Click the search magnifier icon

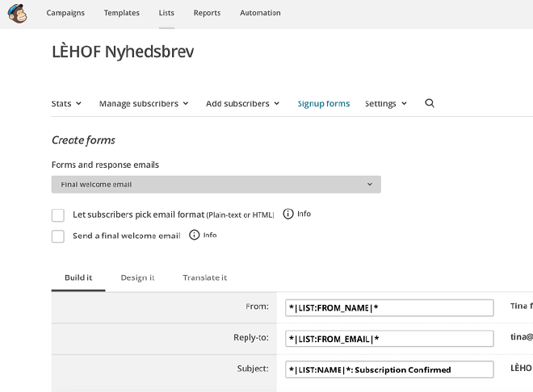(x=430, y=103)
